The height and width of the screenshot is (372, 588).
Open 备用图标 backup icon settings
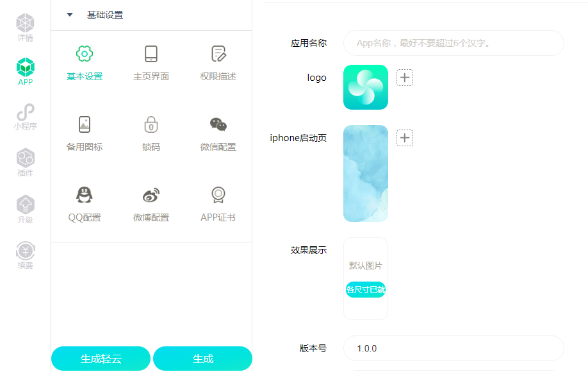(85, 133)
